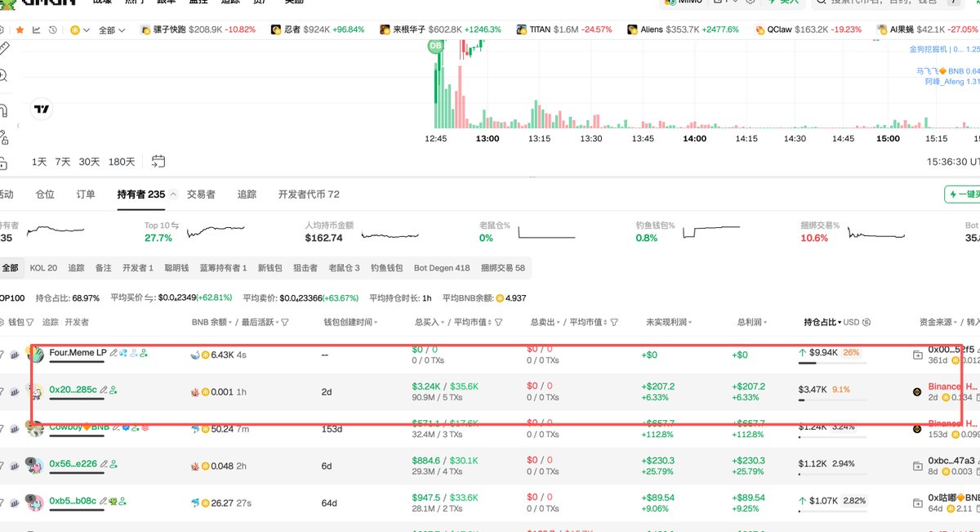Filter holders by 聪明钱
Screen dimensions: 980x532
click(x=176, y=268)
